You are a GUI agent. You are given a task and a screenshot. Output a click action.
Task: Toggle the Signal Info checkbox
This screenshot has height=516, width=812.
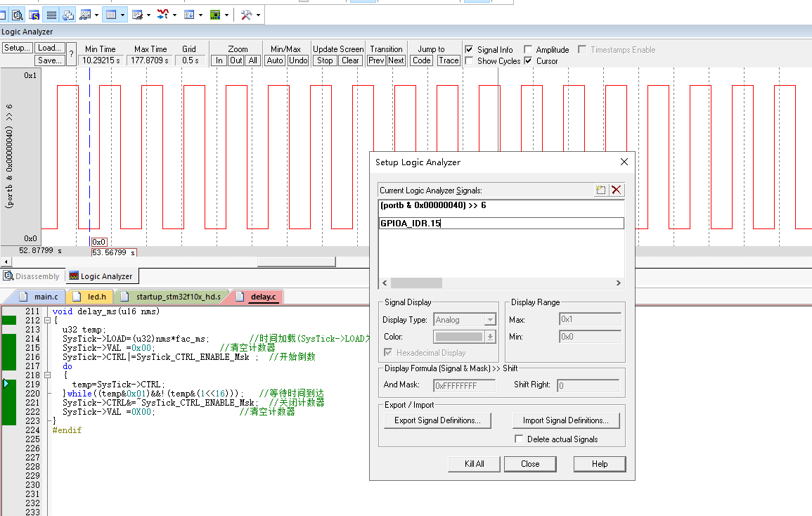point(469,50)
